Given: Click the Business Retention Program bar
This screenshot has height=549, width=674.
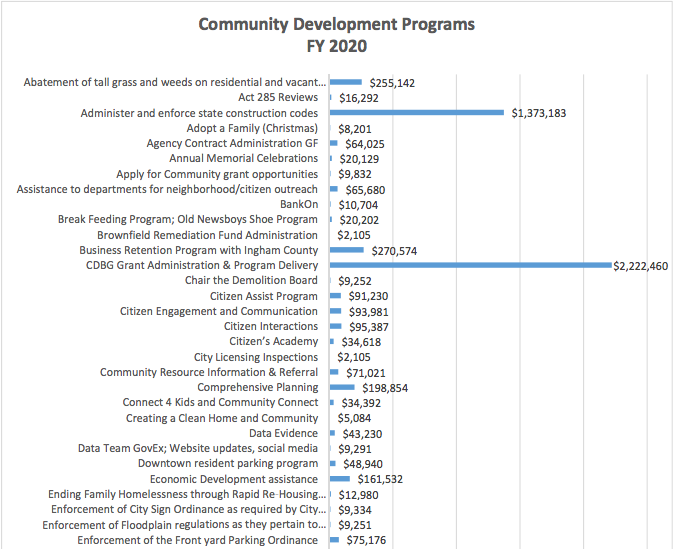Looking at the screenshot, I should pos(346,250).
